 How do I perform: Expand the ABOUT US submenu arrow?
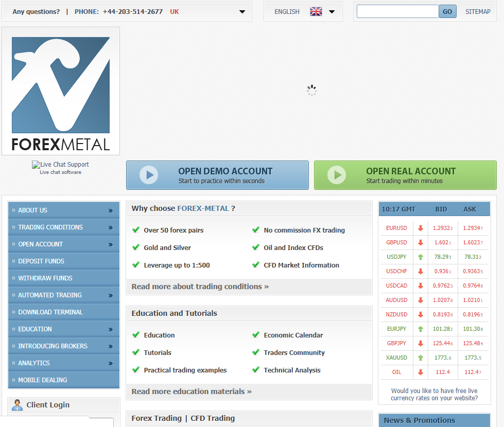coord(111,211)
